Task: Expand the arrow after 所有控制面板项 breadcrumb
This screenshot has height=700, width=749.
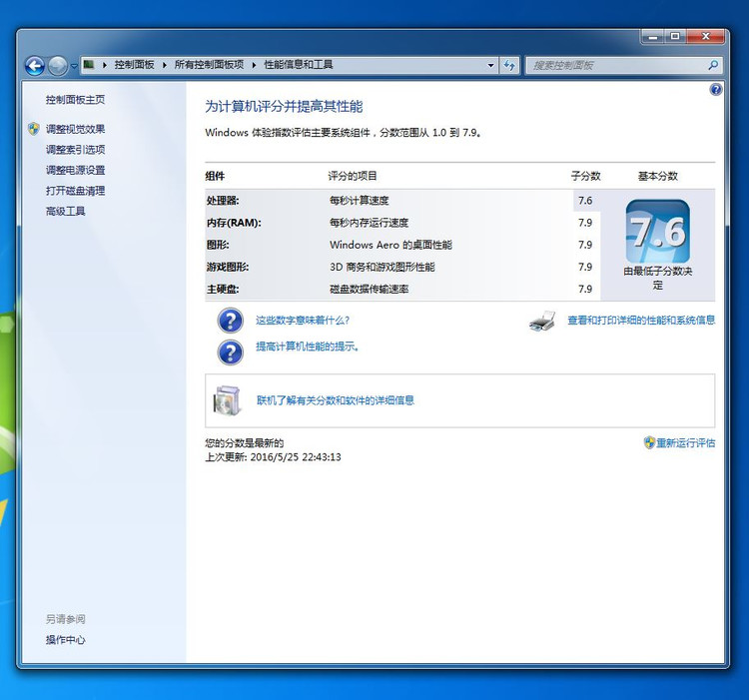Action: 254,65
